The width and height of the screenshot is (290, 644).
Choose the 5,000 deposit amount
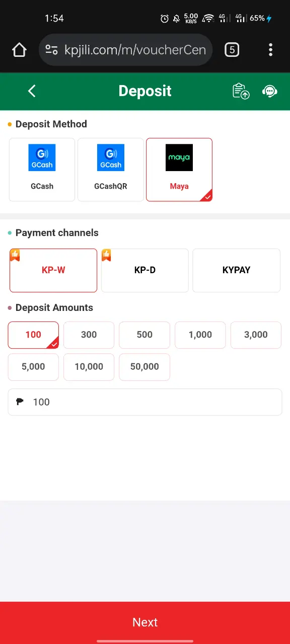tap(33, 367)
